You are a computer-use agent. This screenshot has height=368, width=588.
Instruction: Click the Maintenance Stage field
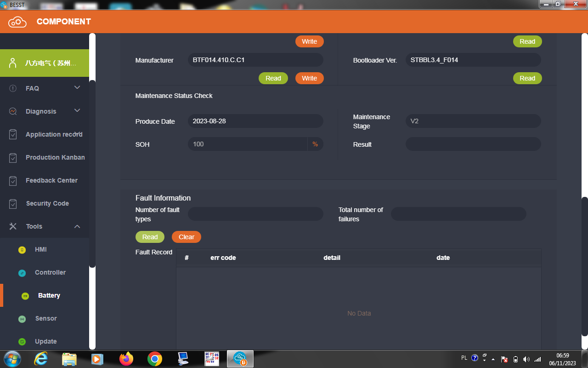pos(473,121)
